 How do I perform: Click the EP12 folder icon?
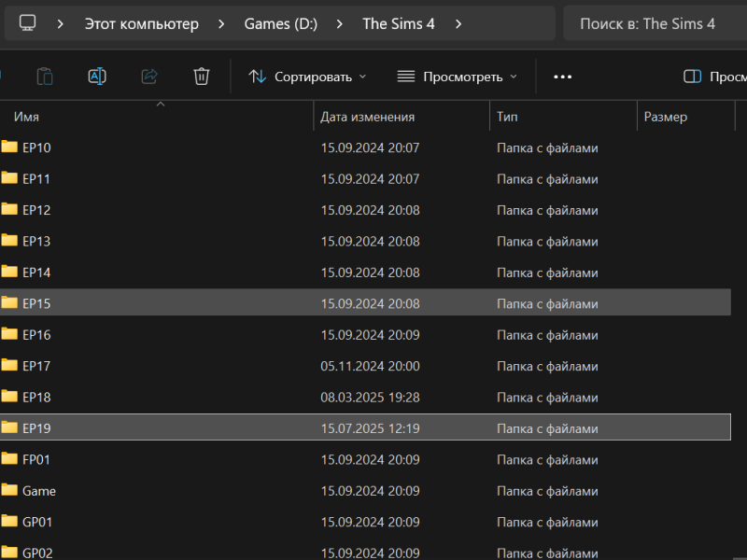click(x=9, y=209)
